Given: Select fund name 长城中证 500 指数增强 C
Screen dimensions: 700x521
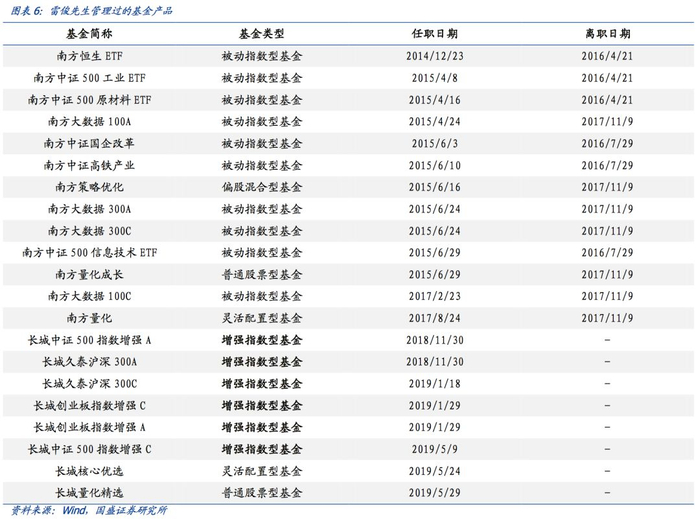Looking at the screenshot, I should pos(89,449).
